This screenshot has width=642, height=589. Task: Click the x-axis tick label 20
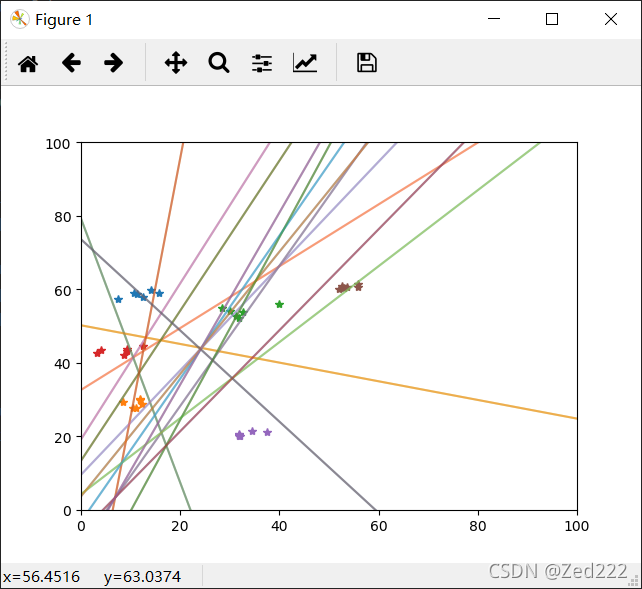tap(180, 526)
